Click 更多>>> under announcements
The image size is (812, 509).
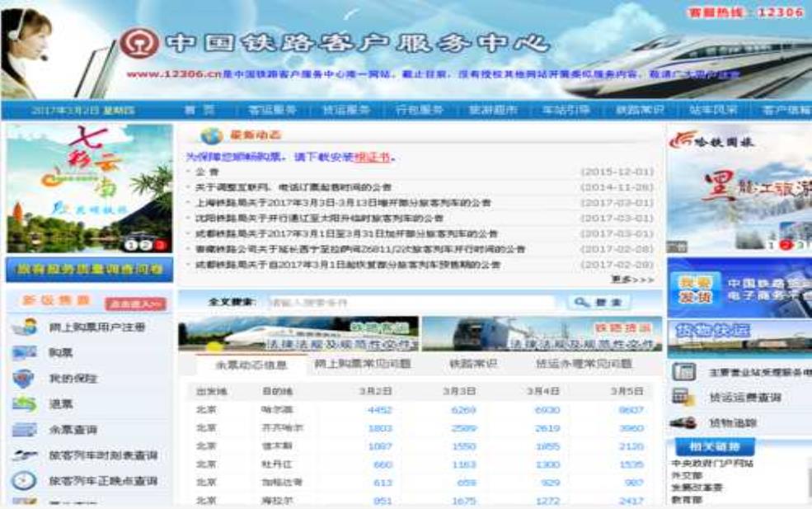click(x=632, y=280)
